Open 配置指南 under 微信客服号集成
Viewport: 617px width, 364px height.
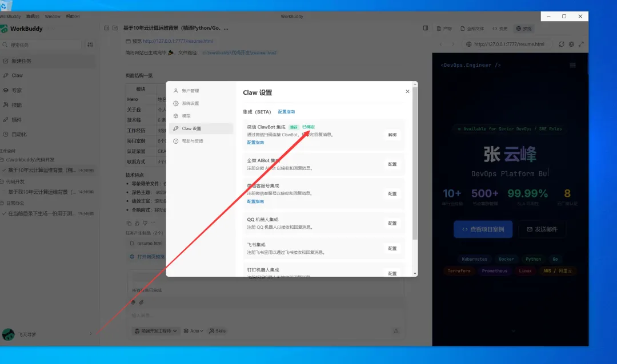point(255,201)
